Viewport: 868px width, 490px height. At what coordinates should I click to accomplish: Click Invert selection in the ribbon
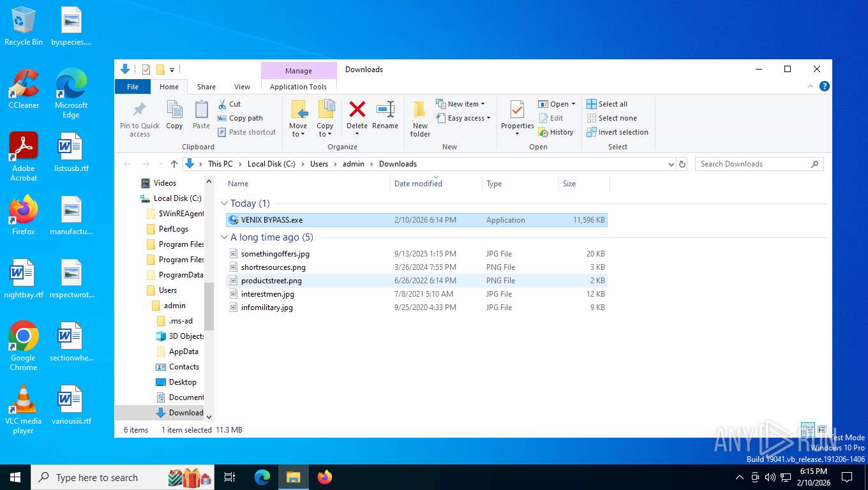click(617, 132)
